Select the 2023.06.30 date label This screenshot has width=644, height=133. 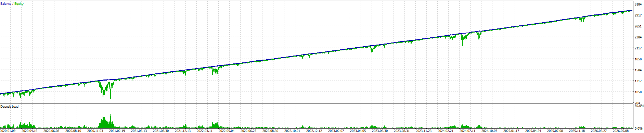click(380, 131)
